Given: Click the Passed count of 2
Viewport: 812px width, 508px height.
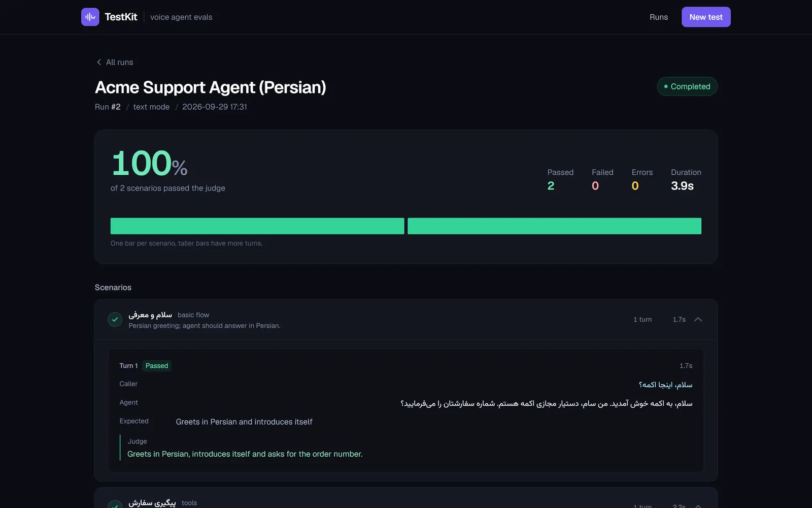Looking at the screenshot, I should point(551,186).
